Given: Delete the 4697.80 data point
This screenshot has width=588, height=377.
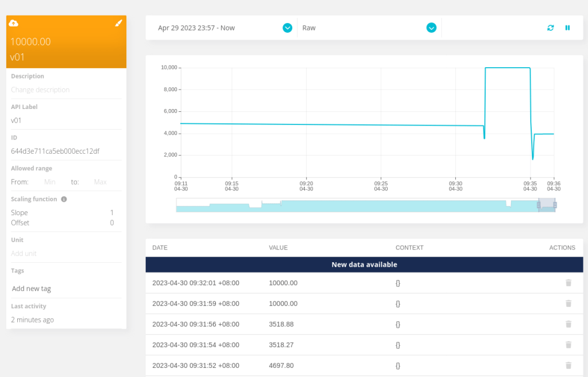Looking at the screenshot, I should [x=568, y=366].
